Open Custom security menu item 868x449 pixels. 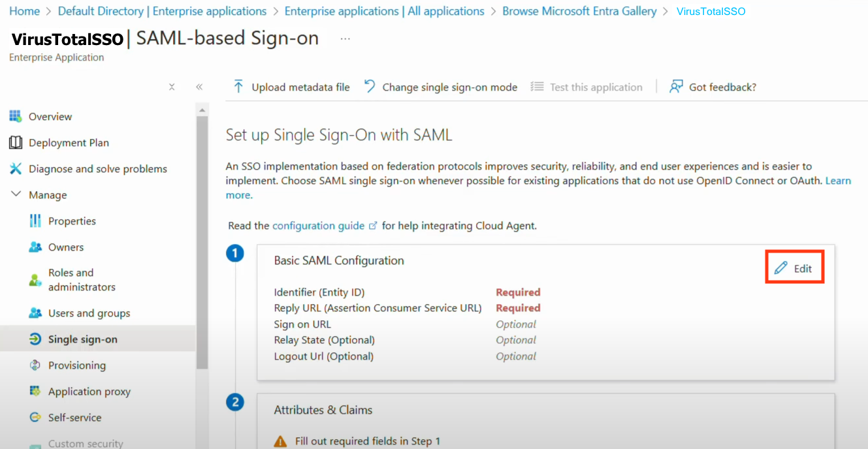[86, 443]
